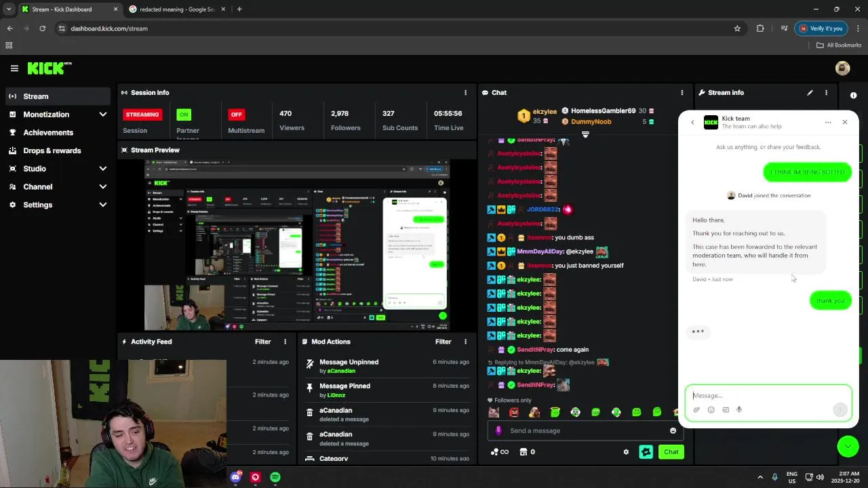This screenshot has width=868, height=488.
Task: Toggle the Multistream OFF badge
Action: (236, 115)
